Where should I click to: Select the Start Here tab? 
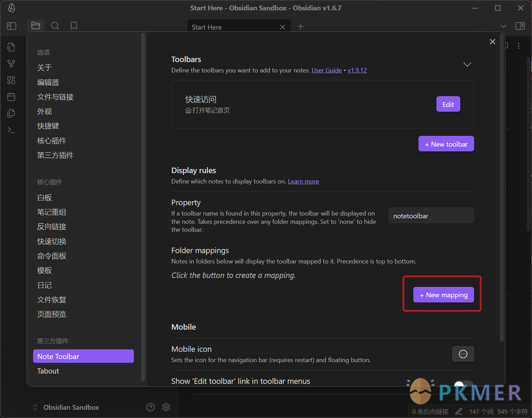point(239,27)
